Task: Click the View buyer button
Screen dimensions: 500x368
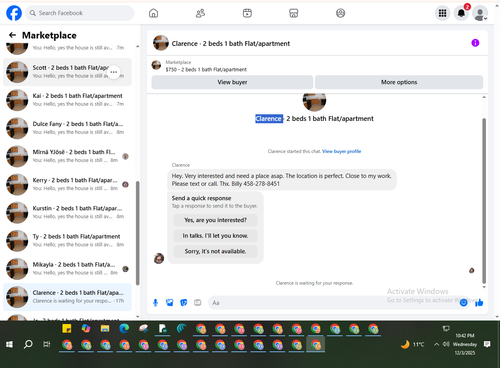Action: [232, 82]
